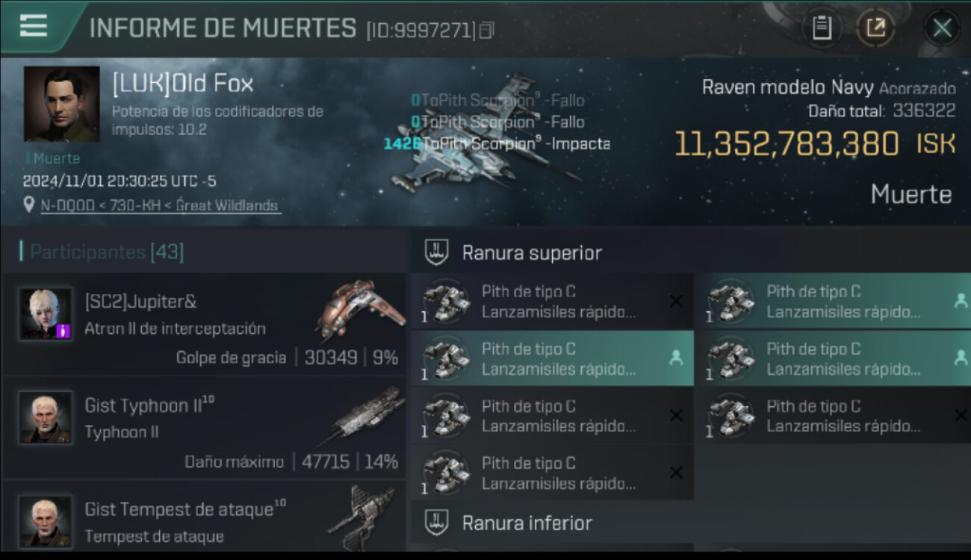Tap the Atron II interceptor ship icon
Image resolution: width=971 pixels, height=560 pixels.
[x=360, y=309]
